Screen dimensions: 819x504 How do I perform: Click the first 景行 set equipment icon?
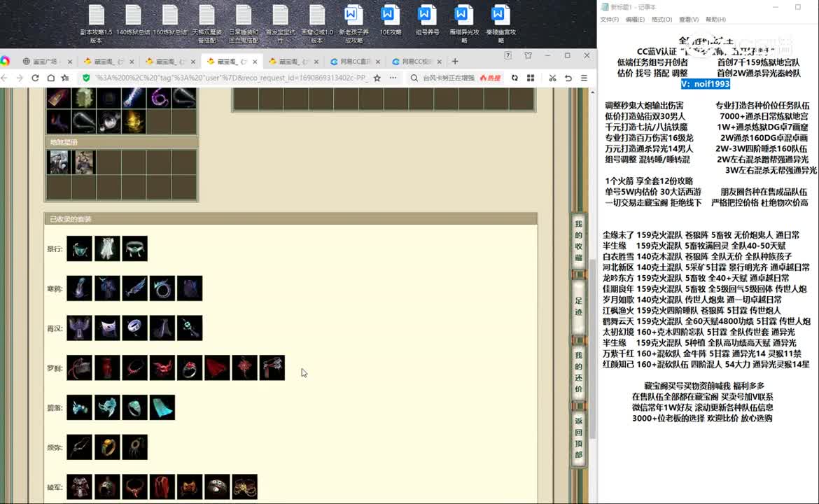79,248
